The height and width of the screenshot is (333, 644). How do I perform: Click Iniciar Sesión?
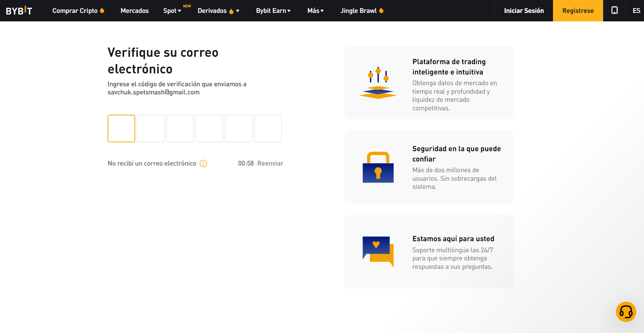524,11
